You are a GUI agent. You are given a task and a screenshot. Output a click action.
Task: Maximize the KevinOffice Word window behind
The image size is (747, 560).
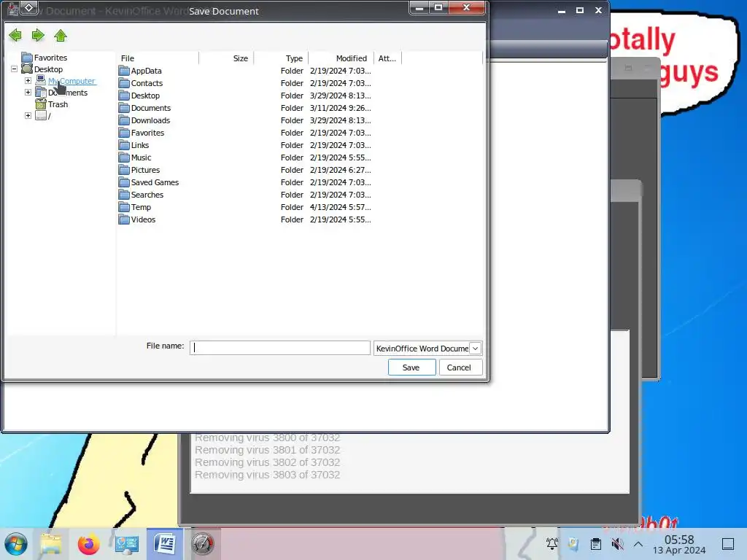click(580, 10)
